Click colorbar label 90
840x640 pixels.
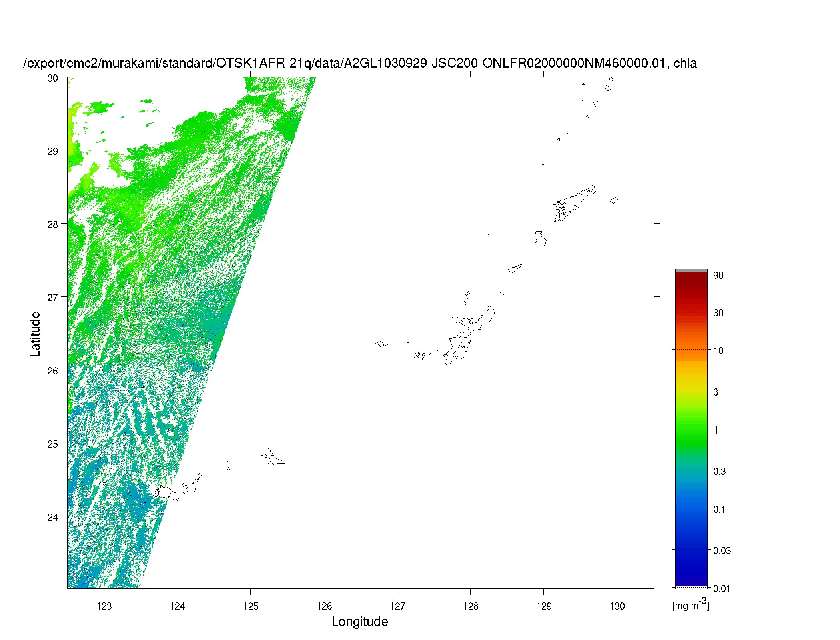tap(718, 275)
